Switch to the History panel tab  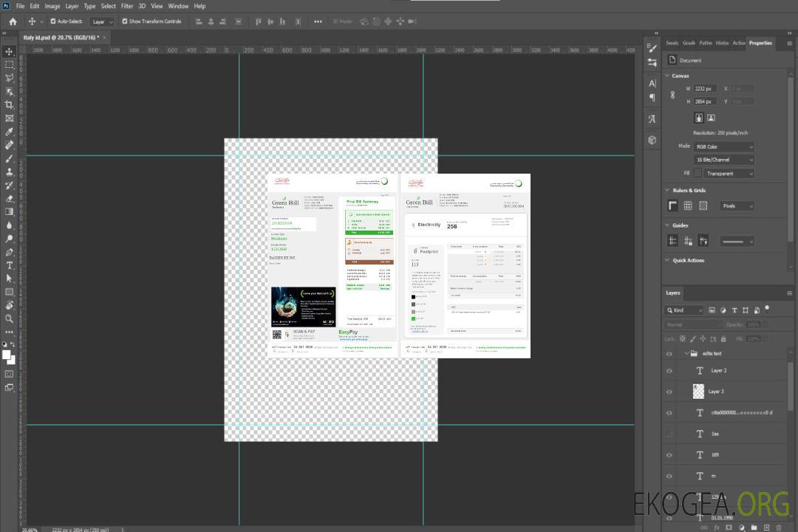[722, 43]
